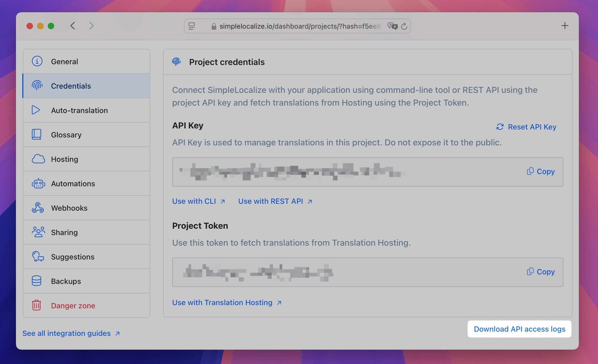The height and width of the screenshot is (364, 598).
Task: Open the Backups section
Action: point(87,281)
